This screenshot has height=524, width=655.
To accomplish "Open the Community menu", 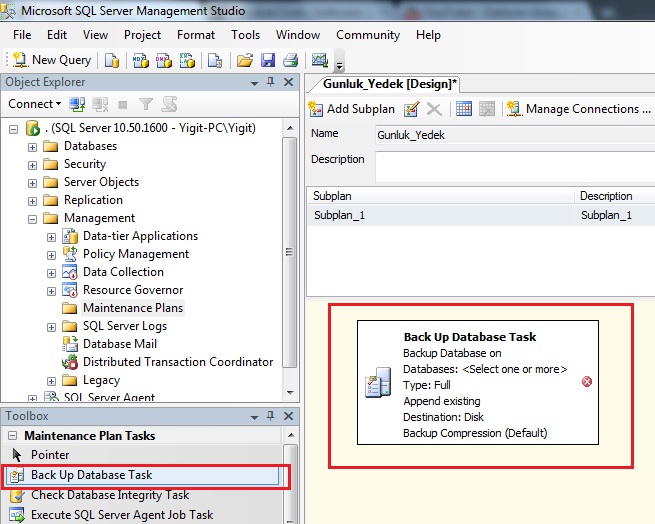I will coord(368,35).
